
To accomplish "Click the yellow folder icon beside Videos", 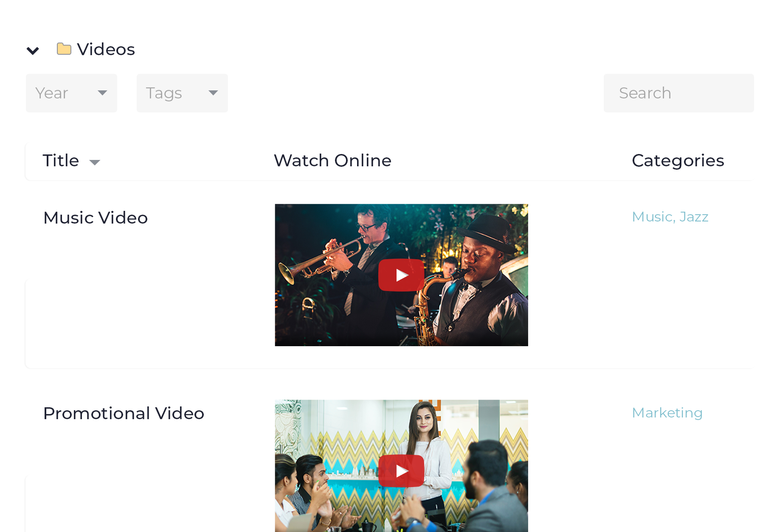I will click(x=64, y=49).
